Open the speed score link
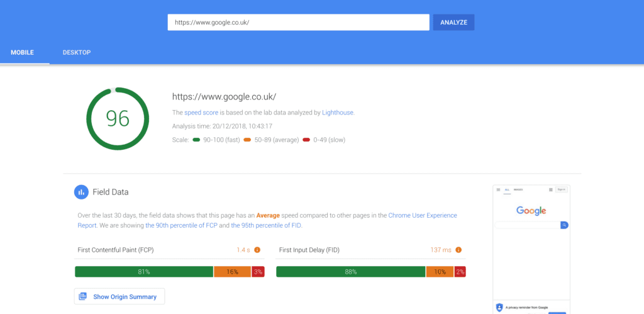The width and height of the screenshot is (644, 314). click(201, 113)
